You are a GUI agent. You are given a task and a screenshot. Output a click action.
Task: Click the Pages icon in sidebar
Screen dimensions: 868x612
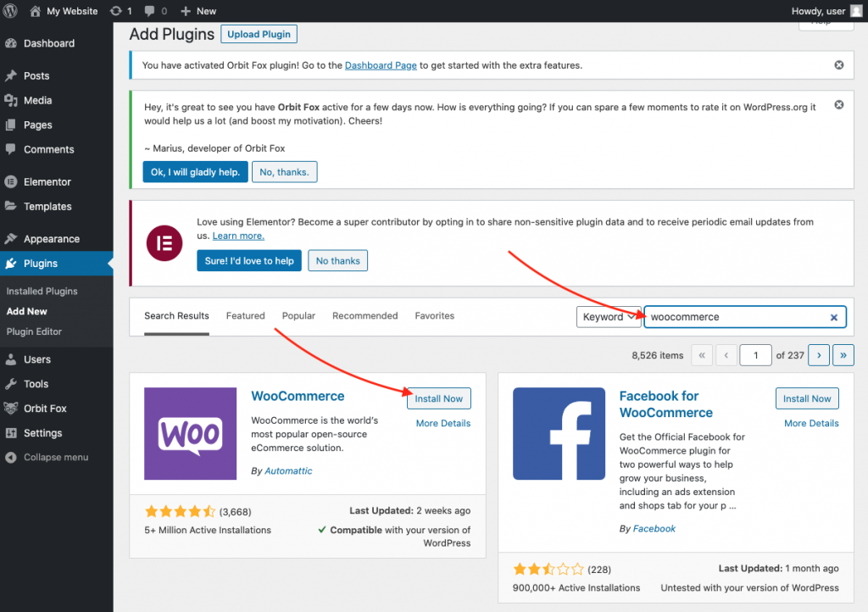click(11, 125)
